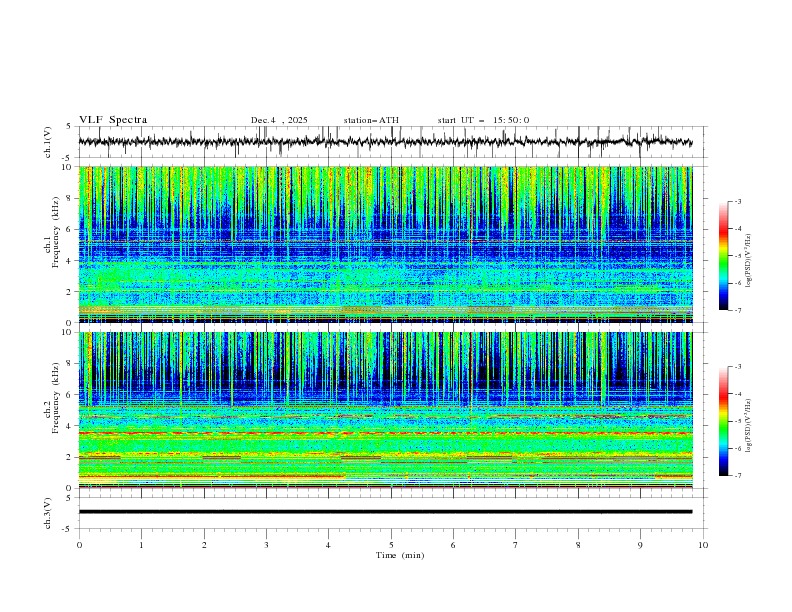Click the "-3" tick on ch.1 colorbar
This screenshot has height=612, width=792.
click(x=738, y=201)
